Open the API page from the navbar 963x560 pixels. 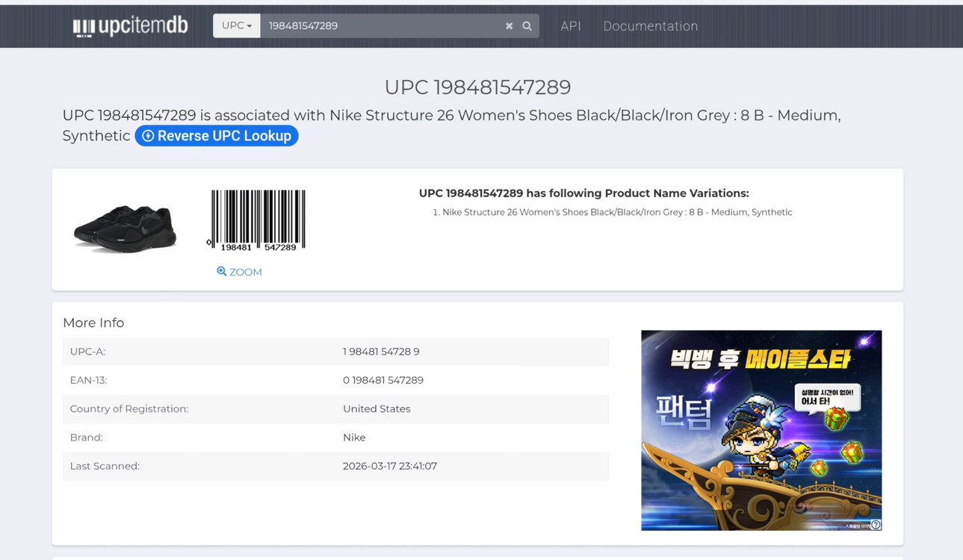point(570,26)
